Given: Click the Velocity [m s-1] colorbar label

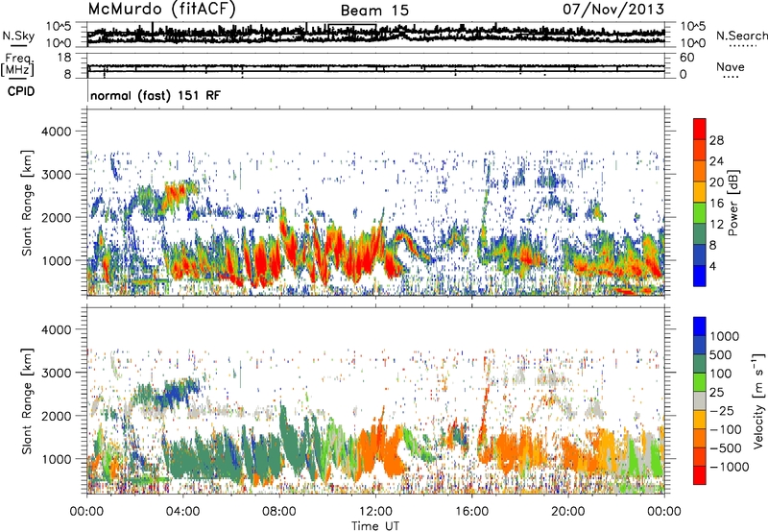Looking at the screenshot, I should coord(758,400).
